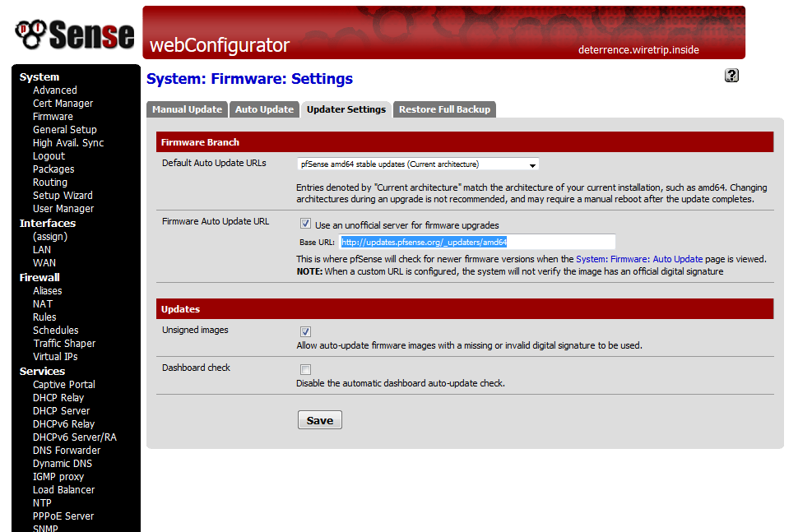Click the Base URL input field
This screenshot has width=812, height=532.
pos(477,242)
